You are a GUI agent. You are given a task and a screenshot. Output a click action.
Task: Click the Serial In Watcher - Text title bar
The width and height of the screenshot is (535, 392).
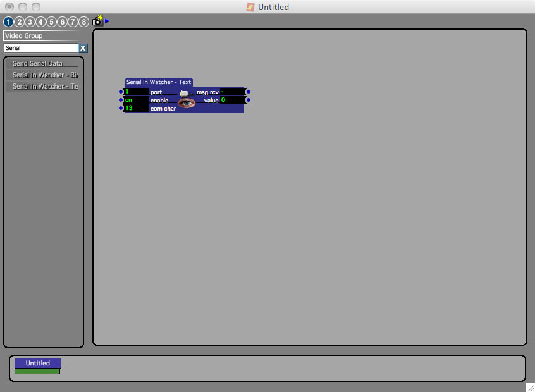click(158, 82)
